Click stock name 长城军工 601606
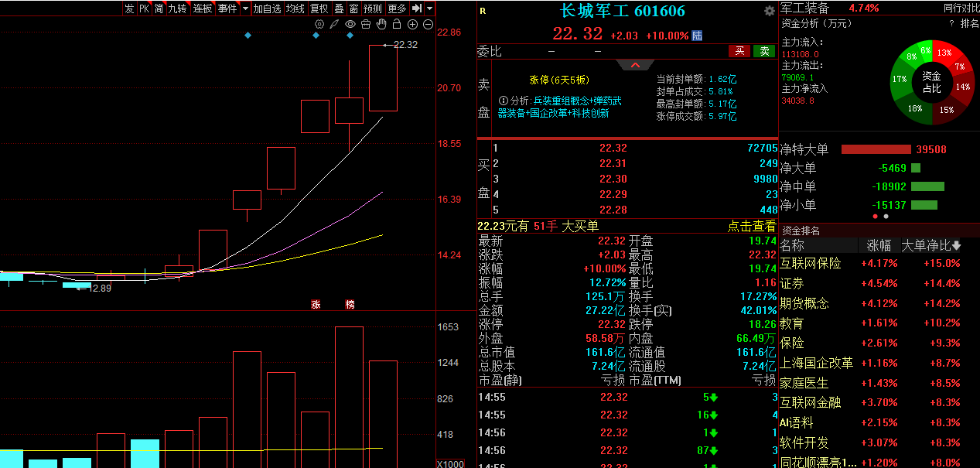 click(x=623, y=11)
